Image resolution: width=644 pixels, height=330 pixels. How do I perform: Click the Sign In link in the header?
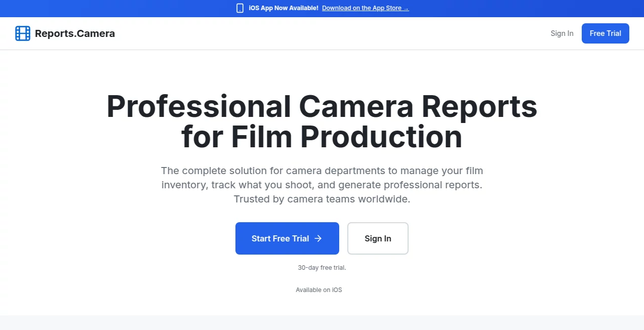click(561, 33)
